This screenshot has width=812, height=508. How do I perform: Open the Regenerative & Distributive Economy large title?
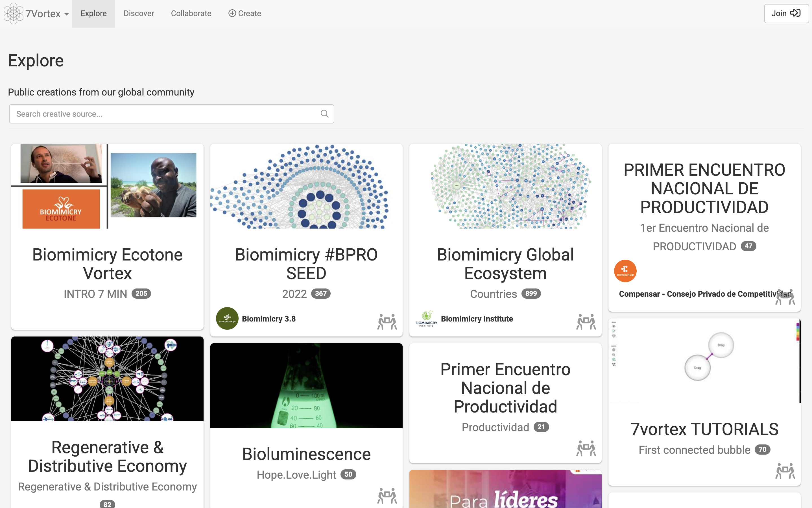coord(107,457)
